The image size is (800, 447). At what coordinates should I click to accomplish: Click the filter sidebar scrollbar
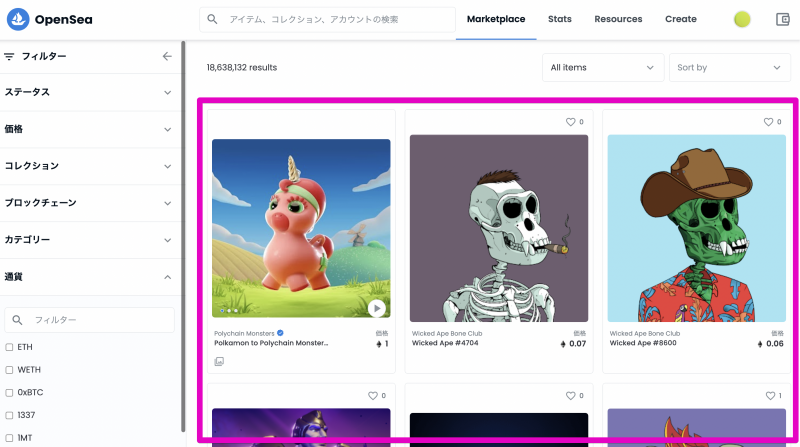click(183, 237)
